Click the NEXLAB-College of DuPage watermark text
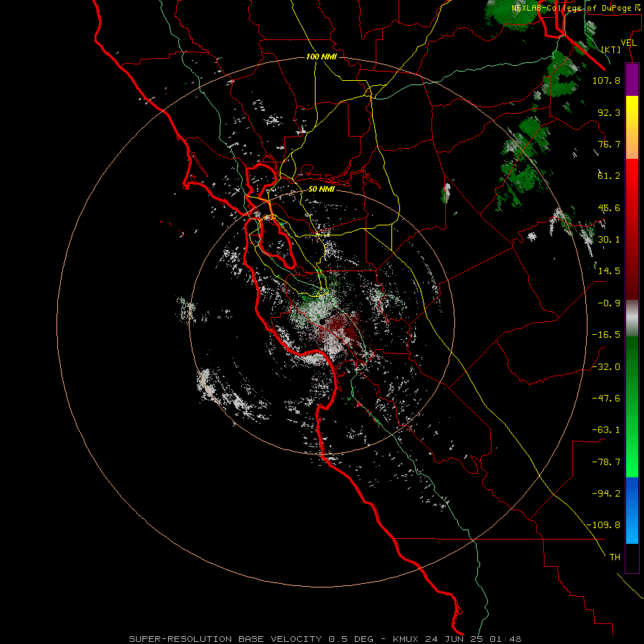This screenshot has width=644, height=644. click(576, 8)
